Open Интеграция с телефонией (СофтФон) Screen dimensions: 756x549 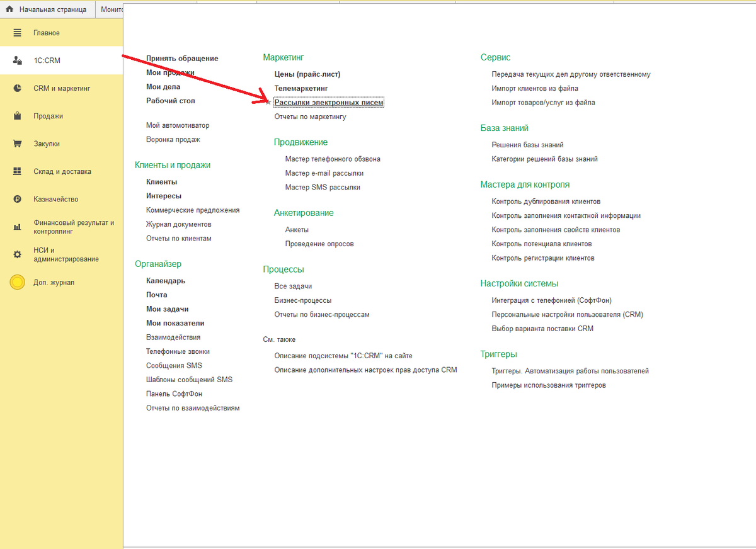click(552, 300)
